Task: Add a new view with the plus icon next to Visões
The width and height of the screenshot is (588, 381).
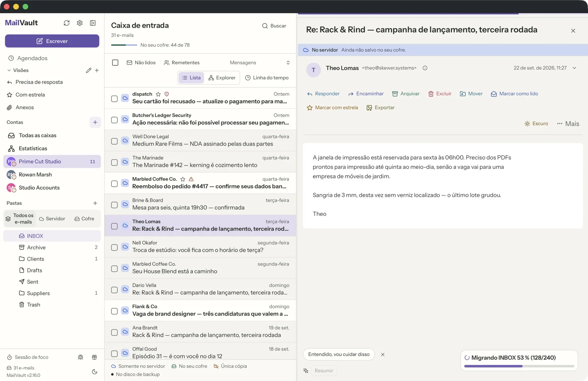Action: point(97,70)
